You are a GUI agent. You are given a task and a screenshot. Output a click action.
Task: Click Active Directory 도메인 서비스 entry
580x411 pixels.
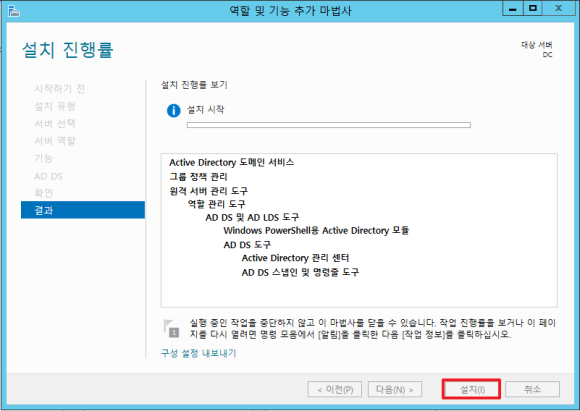pyautogui.click(x=232, y=162)
